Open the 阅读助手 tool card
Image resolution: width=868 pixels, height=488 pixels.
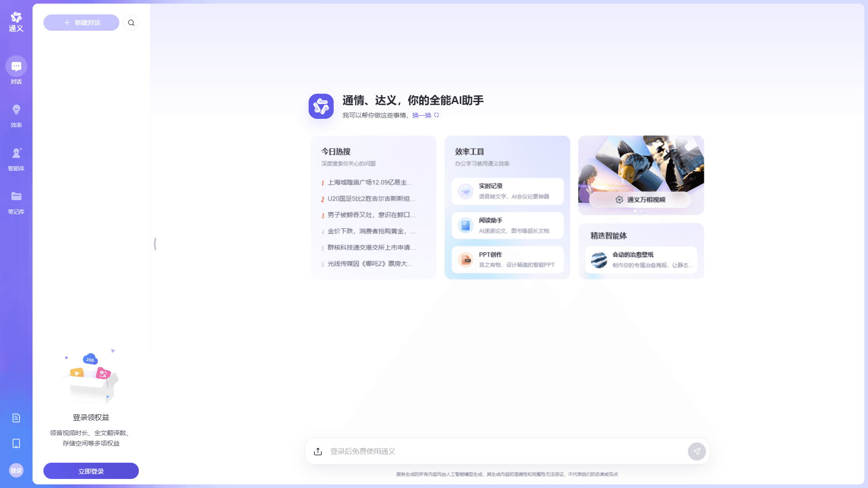pyautogui.click(x=507, y=225)
